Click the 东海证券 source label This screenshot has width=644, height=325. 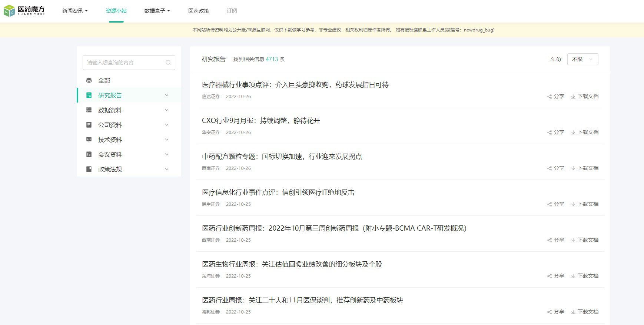point(211,276)
